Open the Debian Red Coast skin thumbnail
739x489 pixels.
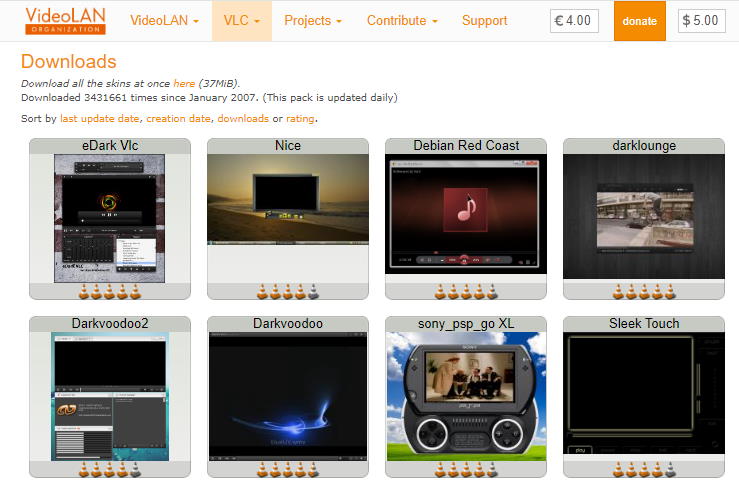tap(466, 214)
